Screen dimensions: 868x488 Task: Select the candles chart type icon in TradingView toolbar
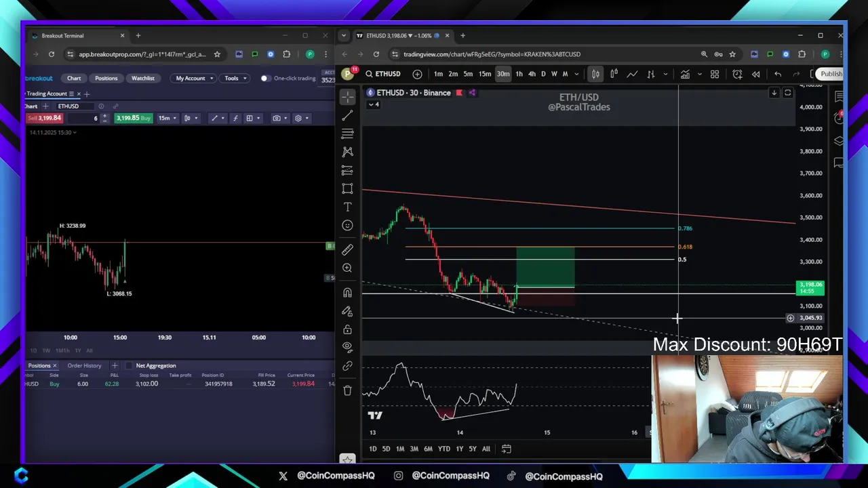tap(595, 74)
